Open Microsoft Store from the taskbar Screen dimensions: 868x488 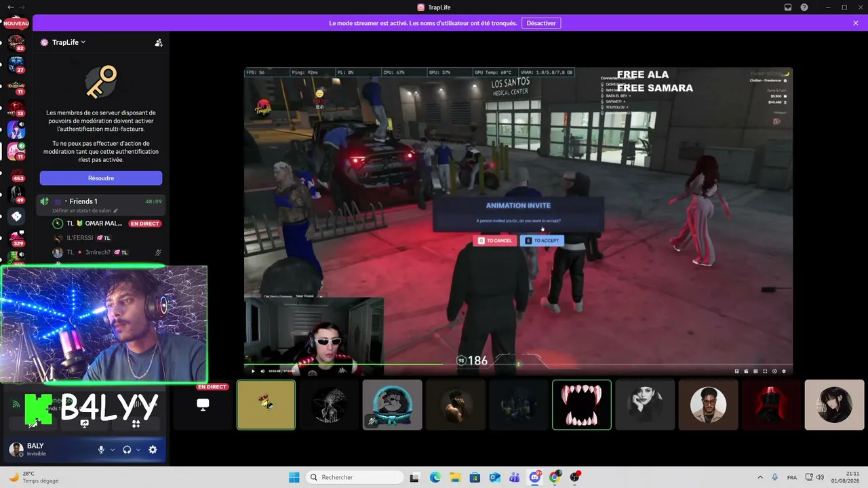pyautogui.click(x=475, y=477)
